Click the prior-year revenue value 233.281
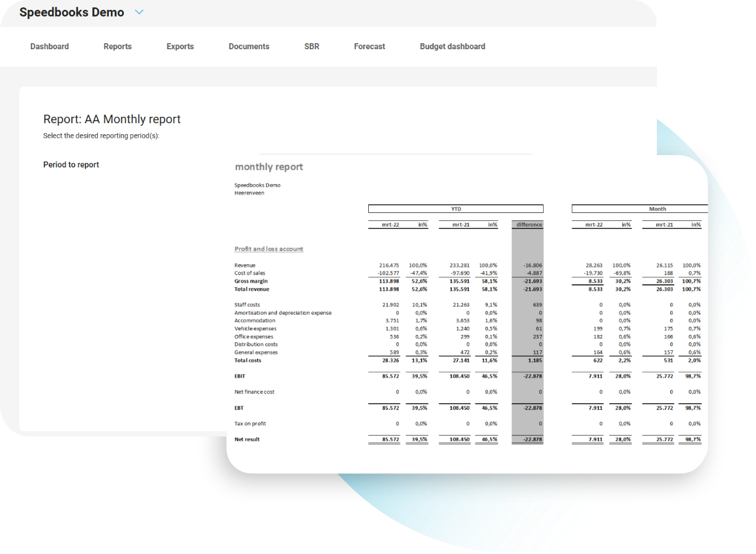 point(460,265)
